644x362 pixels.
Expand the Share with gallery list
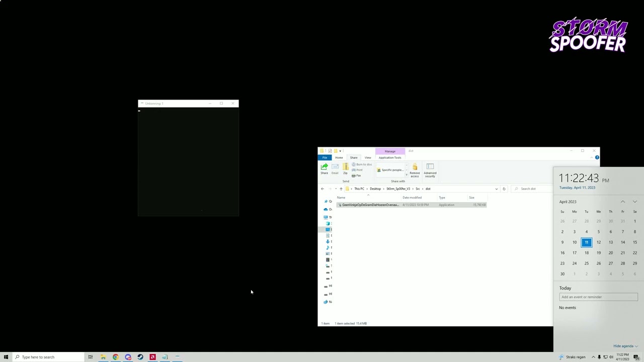coord(407,175)
